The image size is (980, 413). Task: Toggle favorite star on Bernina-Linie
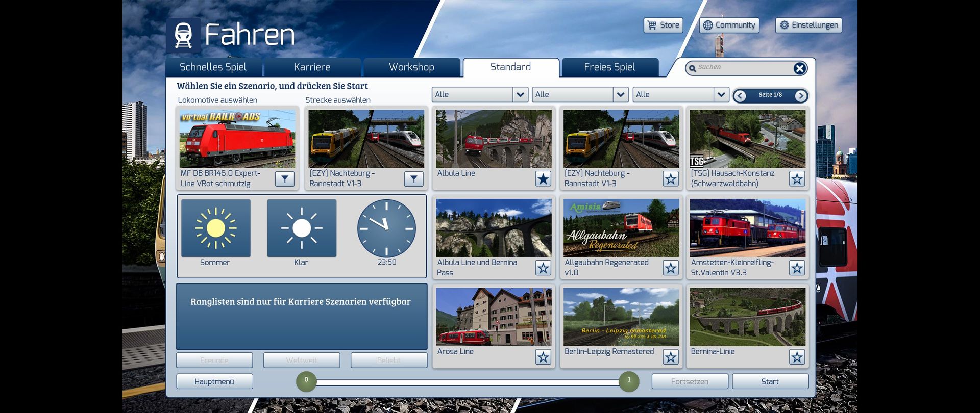click(797, 357)
